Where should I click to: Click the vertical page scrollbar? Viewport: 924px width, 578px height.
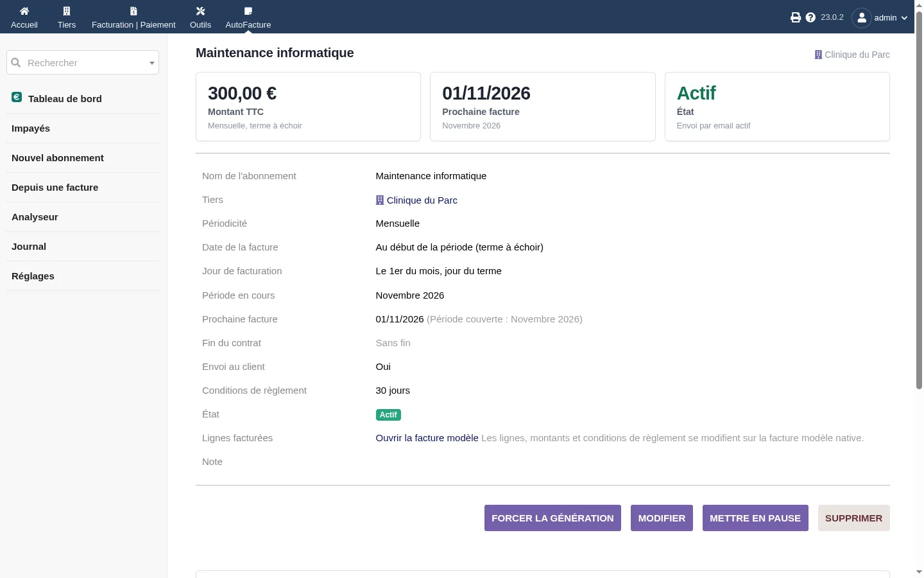pos(919,199)
